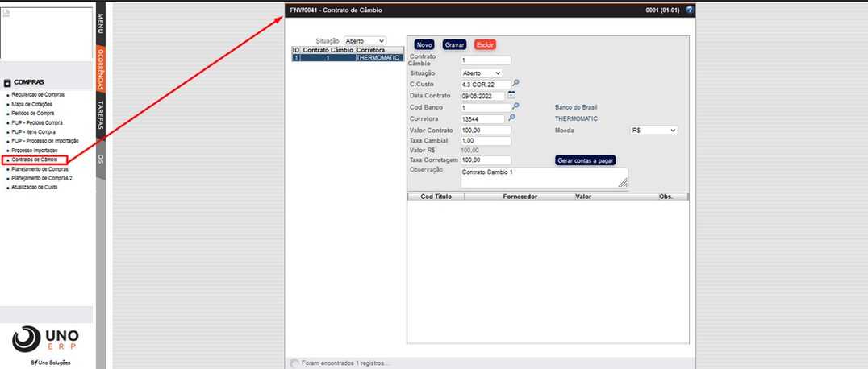Open the Data Contrato calendar picker
868x369 pixels.
511,95
